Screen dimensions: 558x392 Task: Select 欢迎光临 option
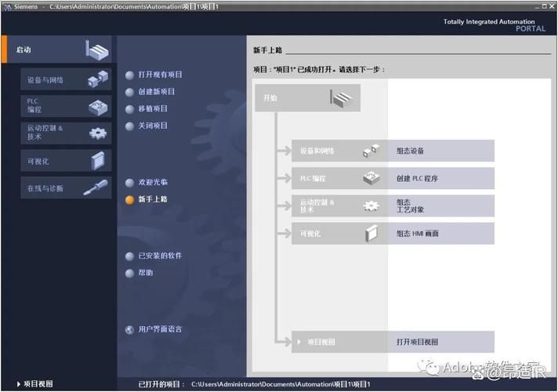point(147,183)
